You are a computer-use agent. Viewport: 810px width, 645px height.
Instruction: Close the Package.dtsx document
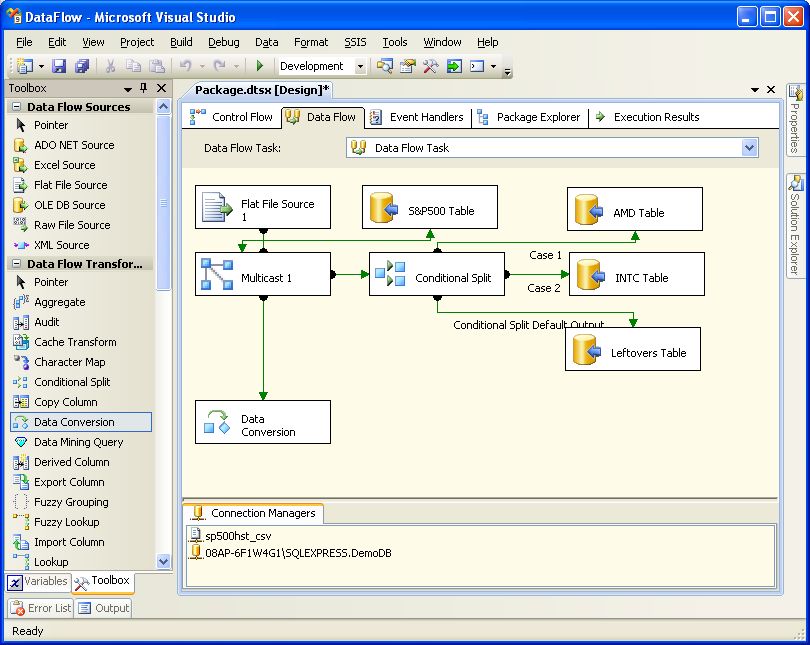click(x=771, y=90)
